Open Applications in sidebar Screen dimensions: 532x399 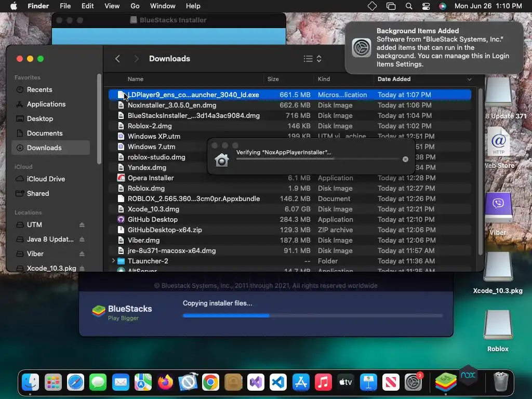point(50,104)
